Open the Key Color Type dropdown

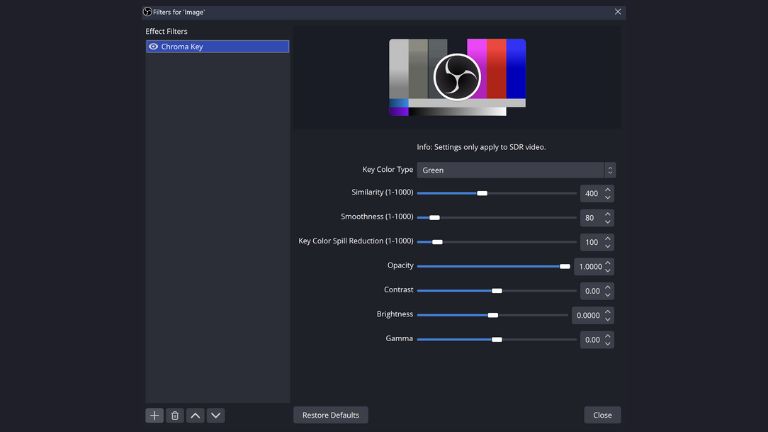point(516,170)
